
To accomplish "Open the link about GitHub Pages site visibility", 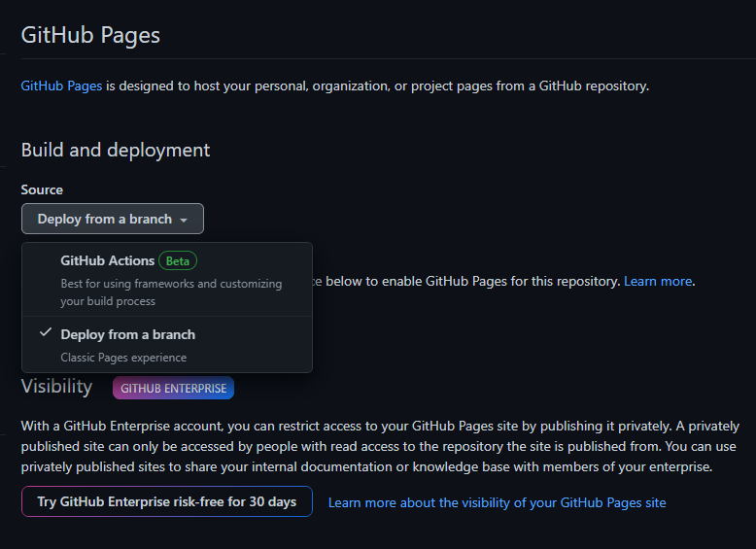I will tap(497, 502).
